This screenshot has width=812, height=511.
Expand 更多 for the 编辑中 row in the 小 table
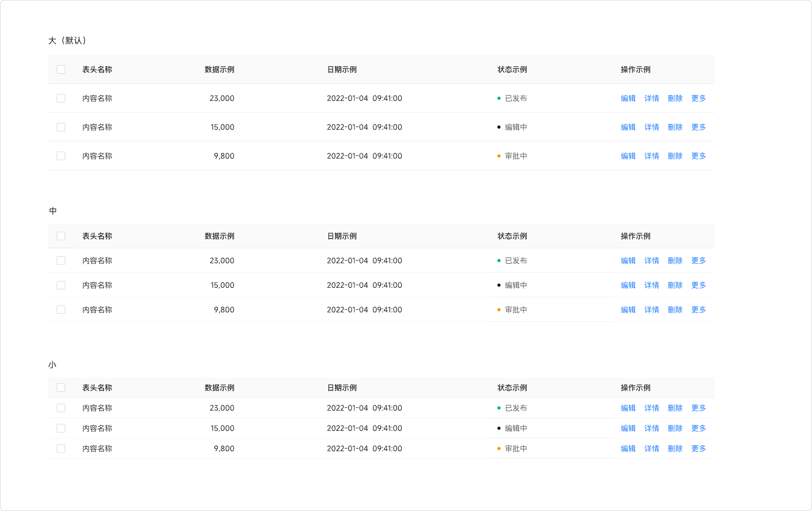pyautogui.click(x=699, y=428)
